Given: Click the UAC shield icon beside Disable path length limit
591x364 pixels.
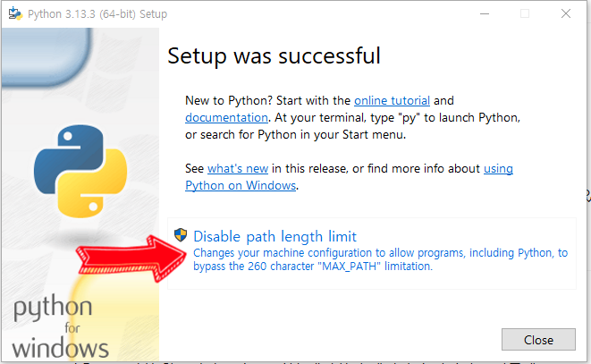Looking at the screenshot, I should click(x=181, y=235).
